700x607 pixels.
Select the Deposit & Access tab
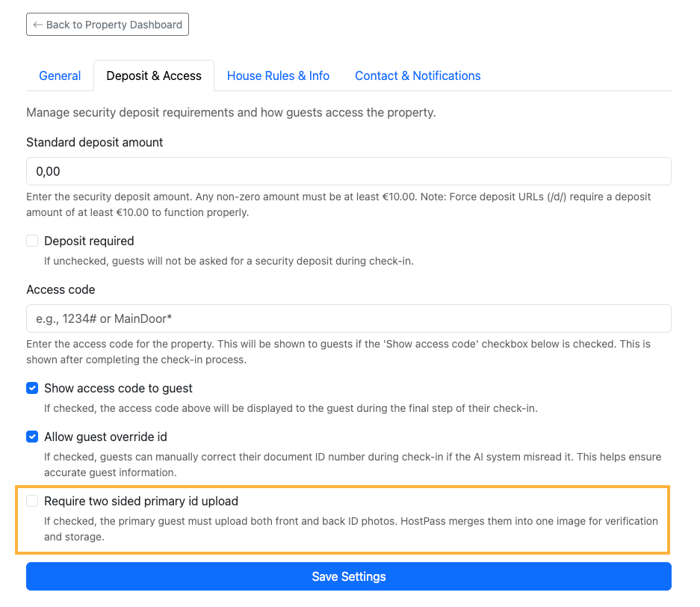[x=154, y=76]
